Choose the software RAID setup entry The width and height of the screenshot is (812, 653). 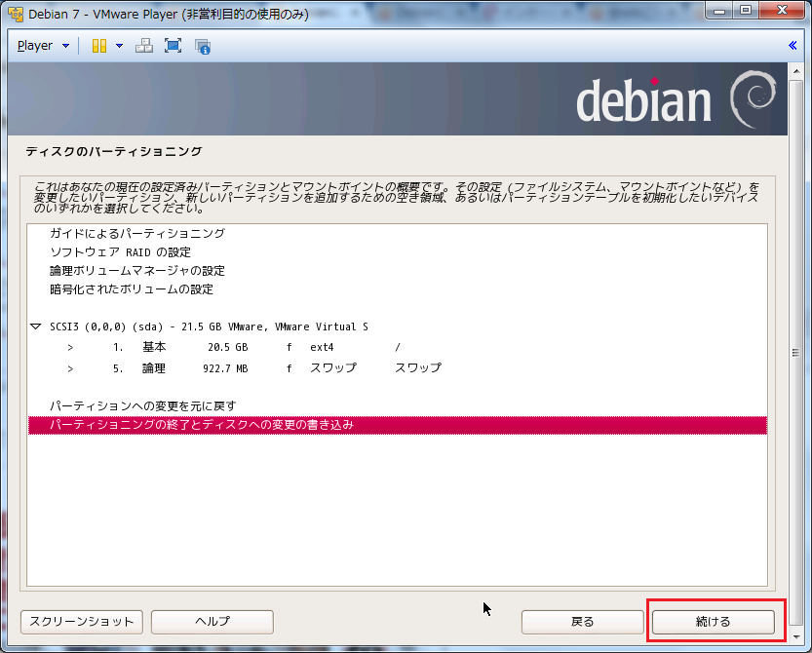120,252
